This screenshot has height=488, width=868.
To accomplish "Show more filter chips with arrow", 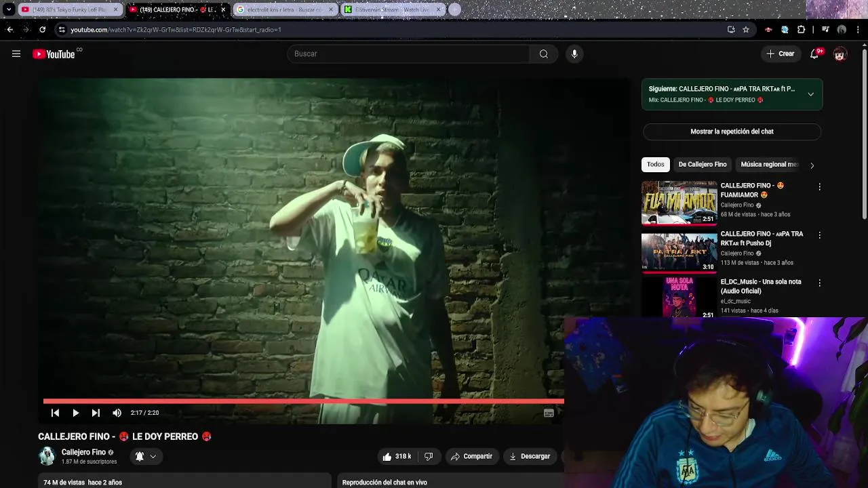I will (812, 165).
